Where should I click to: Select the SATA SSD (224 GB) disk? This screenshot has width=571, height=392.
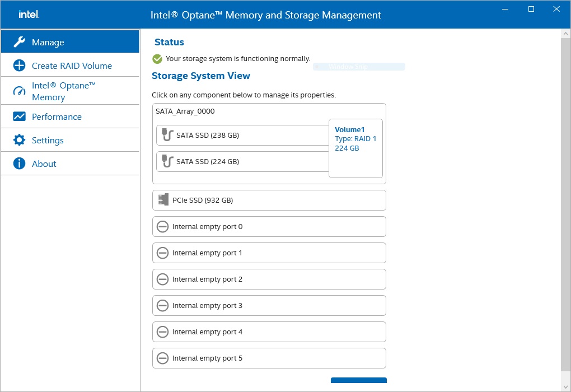pos(242,162)
